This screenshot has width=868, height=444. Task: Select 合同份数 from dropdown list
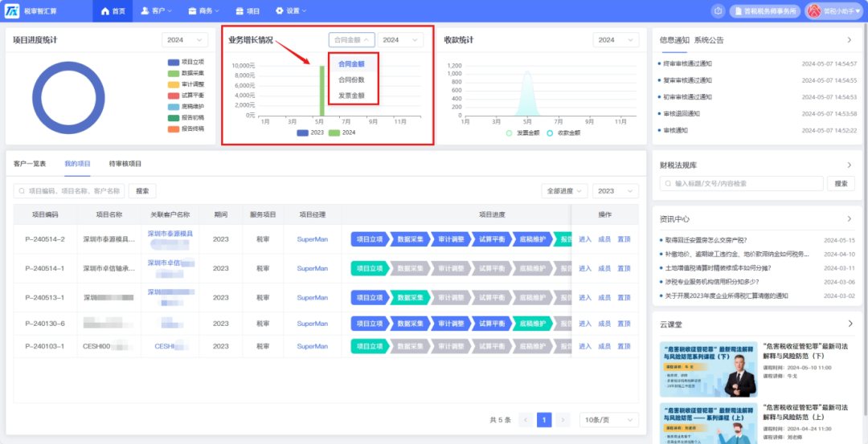(351, 79)
